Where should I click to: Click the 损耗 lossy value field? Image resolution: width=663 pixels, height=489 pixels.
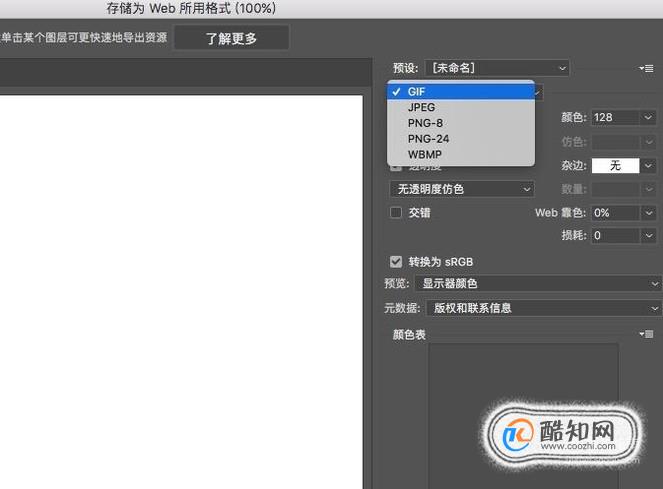point(615,235)
